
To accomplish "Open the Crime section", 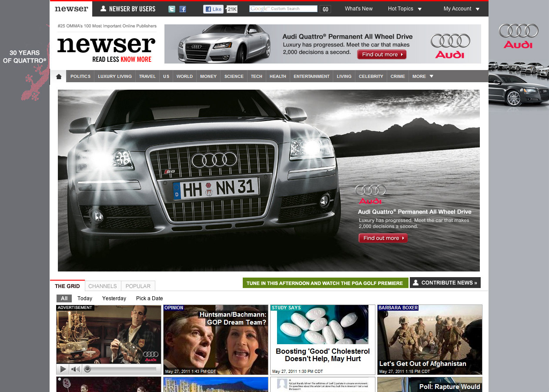I will [398, 77].
